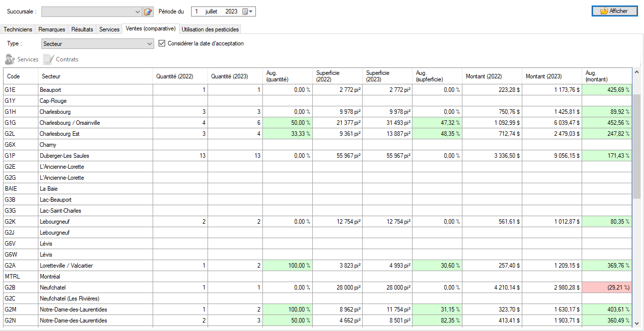The height and width of the screenshot is (331, 644).
Task: Select the Cap-Rouge row
Action: 317,101
